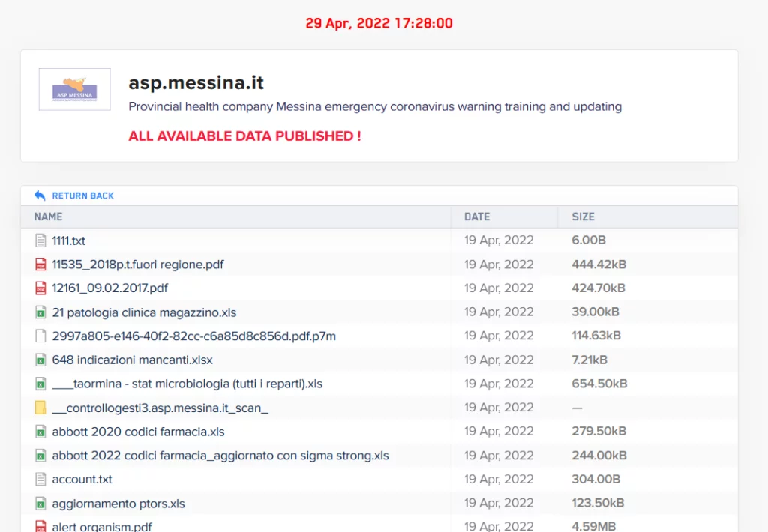This screenshot has height=532, width=768.
Task: Click the PDF icon beside 11535_2018p.t.fuori regione.pdf
Action: click(x=40, y=265)
